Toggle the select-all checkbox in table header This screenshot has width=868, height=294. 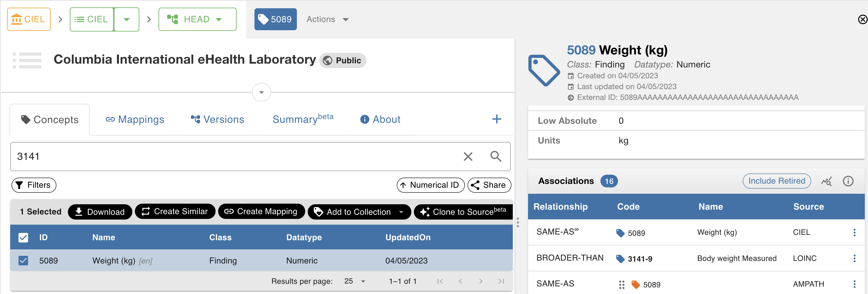(x=23, y=237)
